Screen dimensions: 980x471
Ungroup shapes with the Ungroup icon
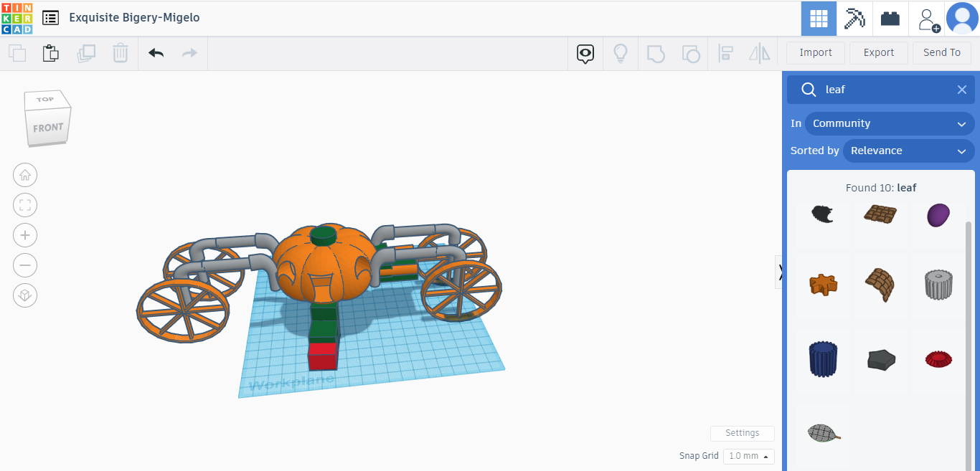pyautogui.click(x=691, y=52)
